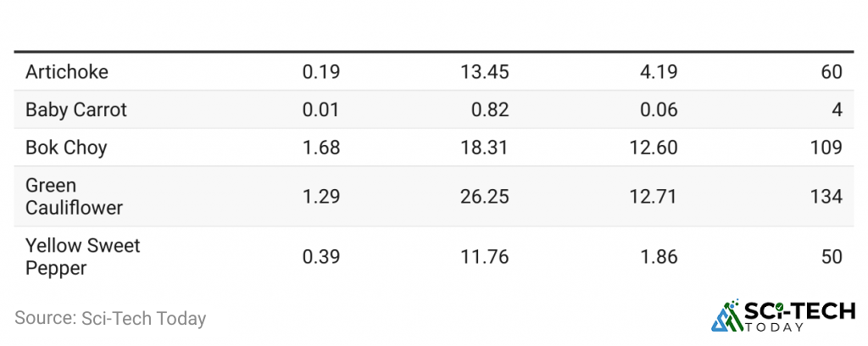This screenshot has height=346, width=868.
Task: Open the Source: Sci-Tech Today text
Action: pos(110,318)
